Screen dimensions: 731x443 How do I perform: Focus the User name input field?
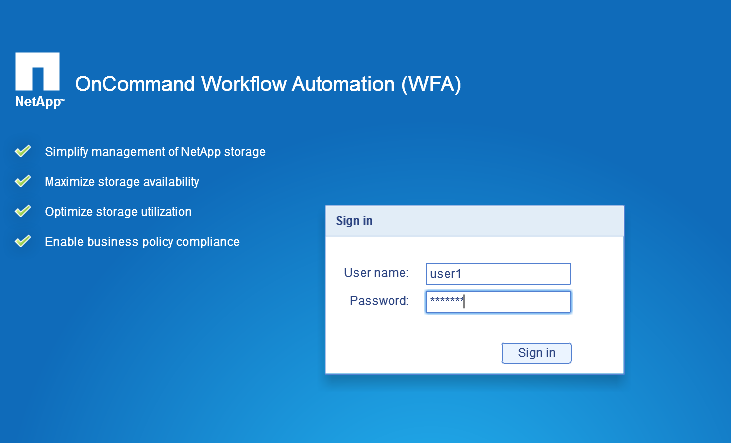tap(498, 274)
